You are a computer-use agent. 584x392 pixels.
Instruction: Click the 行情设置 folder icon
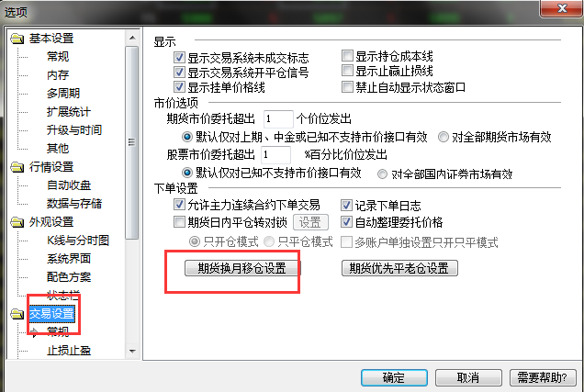17,167
